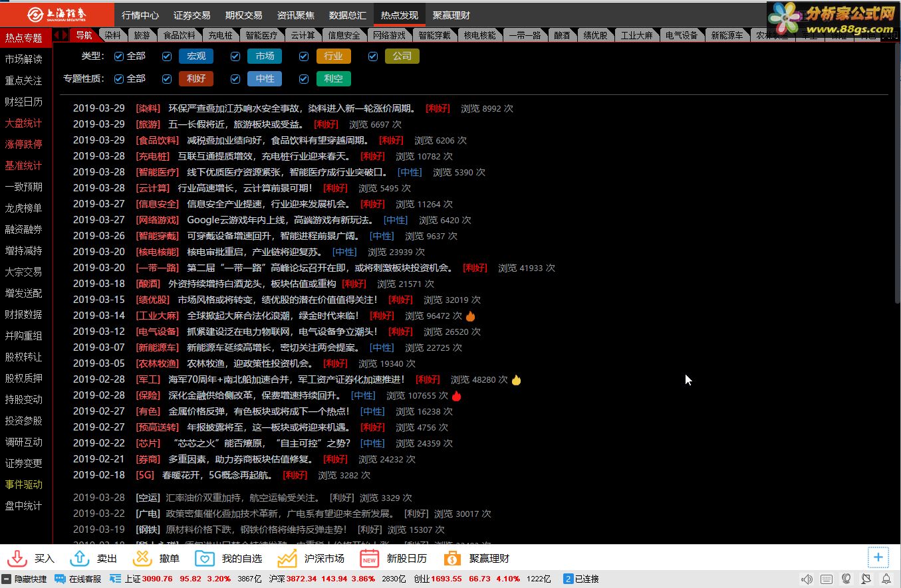
Task: Select the 染料 topic tab
Action: tap(113, 35)
